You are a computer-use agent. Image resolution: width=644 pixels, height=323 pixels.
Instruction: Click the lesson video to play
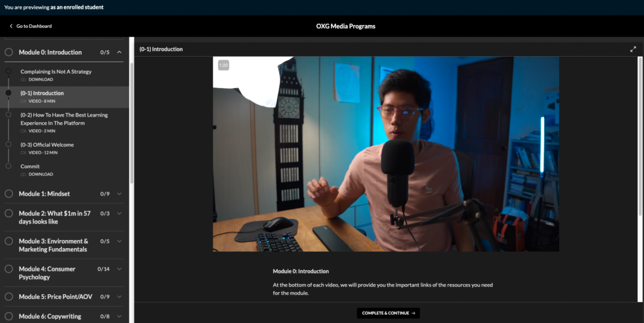click(x=386, y=154)
